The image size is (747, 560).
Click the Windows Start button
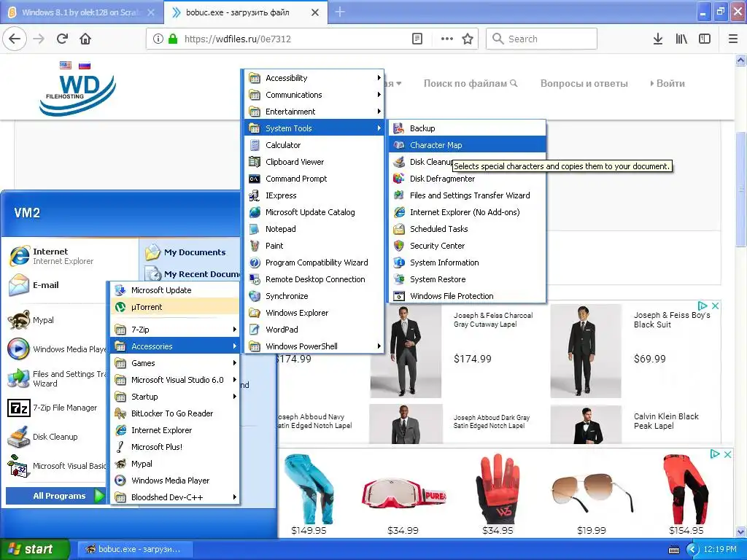(35, 549)
